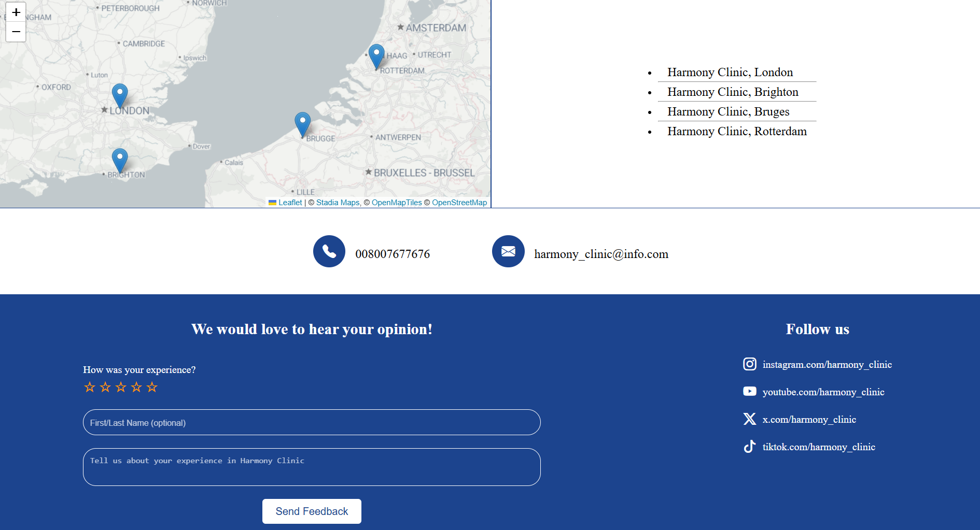Click the X social media icon
This screenshot has height=530, width=980.
click(749, 419)
